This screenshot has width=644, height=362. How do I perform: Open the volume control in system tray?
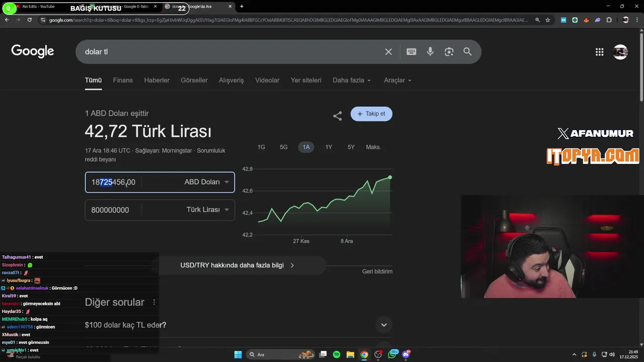(612, 354)
